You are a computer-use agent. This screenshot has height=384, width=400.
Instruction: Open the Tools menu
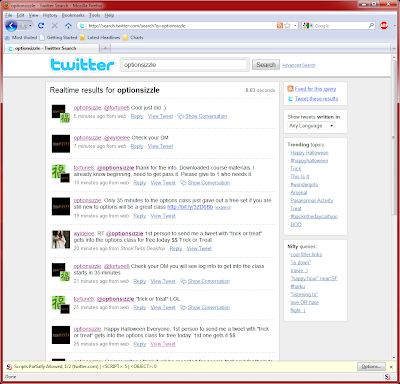(95, 15)
